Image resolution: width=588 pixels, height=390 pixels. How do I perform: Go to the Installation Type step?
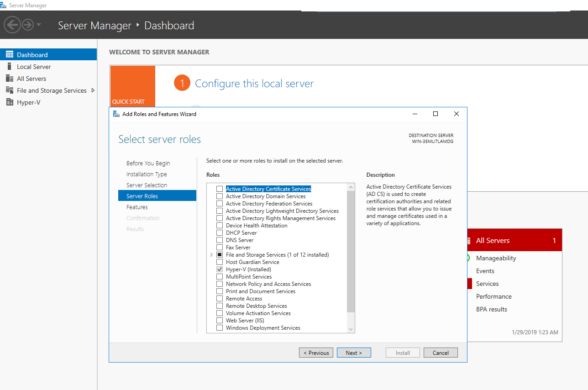pyautogui.click(x=147, y=174)
